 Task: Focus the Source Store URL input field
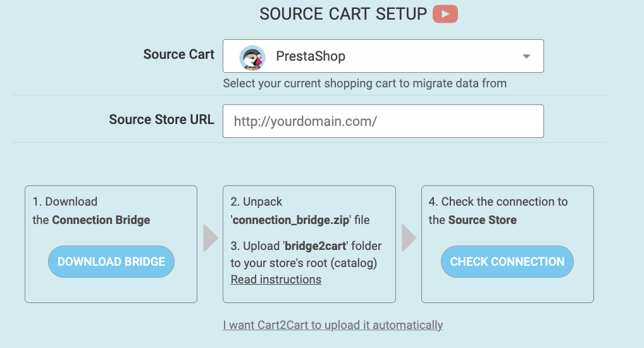click(x=383, y=121)
